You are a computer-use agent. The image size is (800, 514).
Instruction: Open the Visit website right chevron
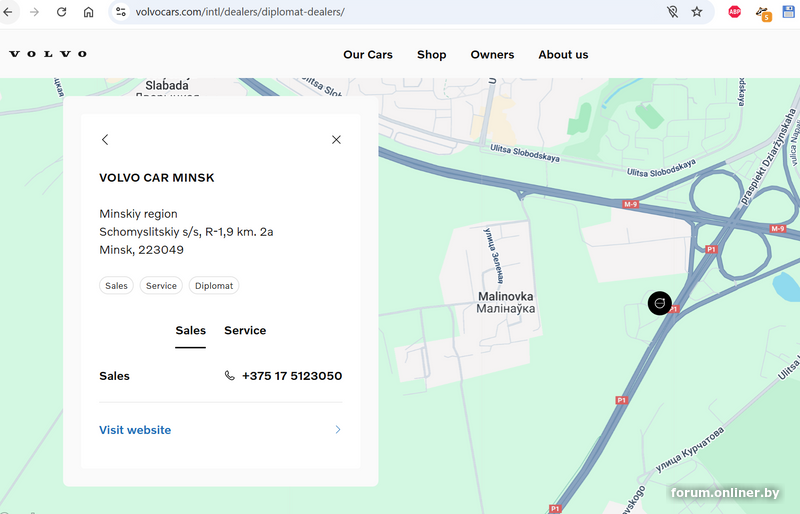pos(338,429)
